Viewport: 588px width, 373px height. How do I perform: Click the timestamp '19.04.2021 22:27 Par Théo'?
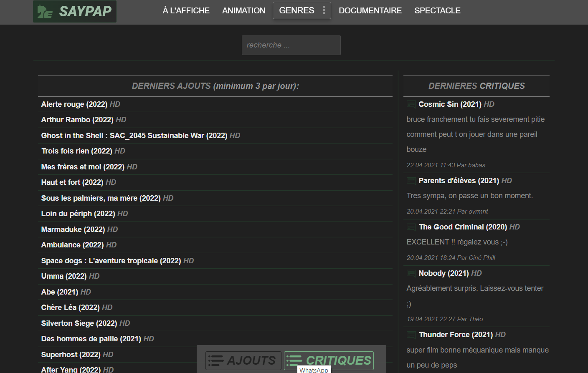445,319
